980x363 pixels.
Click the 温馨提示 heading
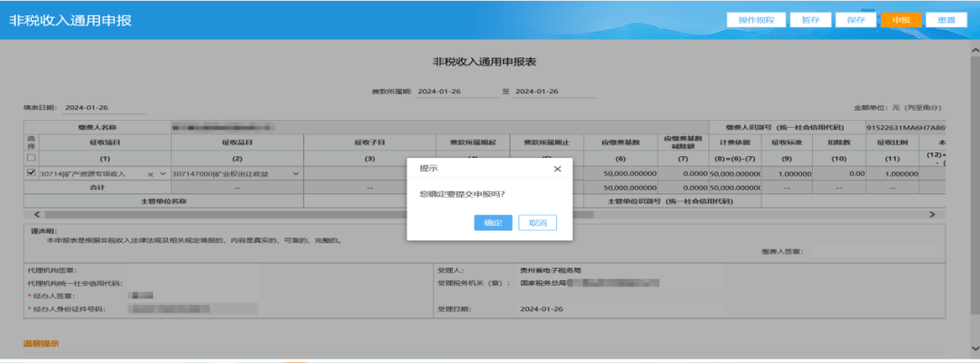click(x=41, y=344)
